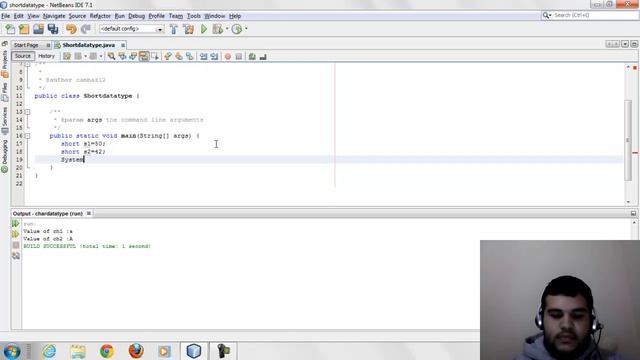Open the Services side panel
Screen dimensions: 640x360
click(4, 121)
